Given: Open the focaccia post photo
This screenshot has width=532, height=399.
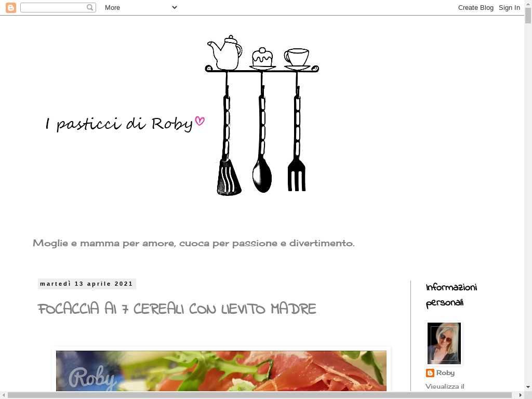Looking at the screenshot, I should 221,371.
